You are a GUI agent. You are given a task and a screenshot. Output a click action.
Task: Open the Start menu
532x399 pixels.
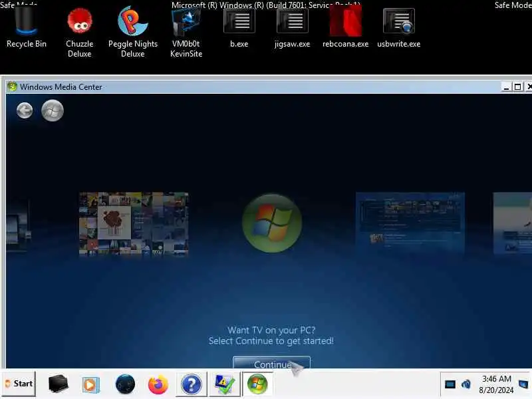(x=19, y=384)
